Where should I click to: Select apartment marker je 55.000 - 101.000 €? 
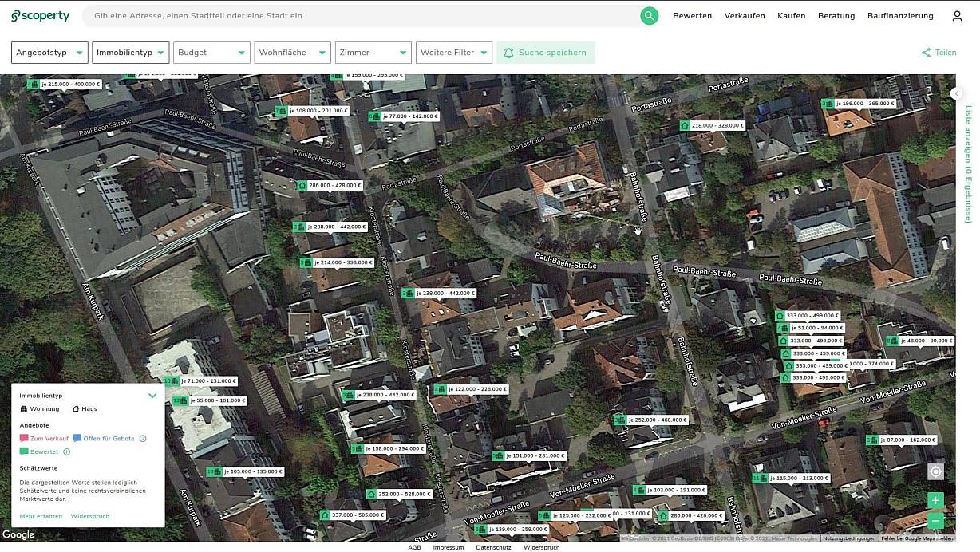[209, 400]
